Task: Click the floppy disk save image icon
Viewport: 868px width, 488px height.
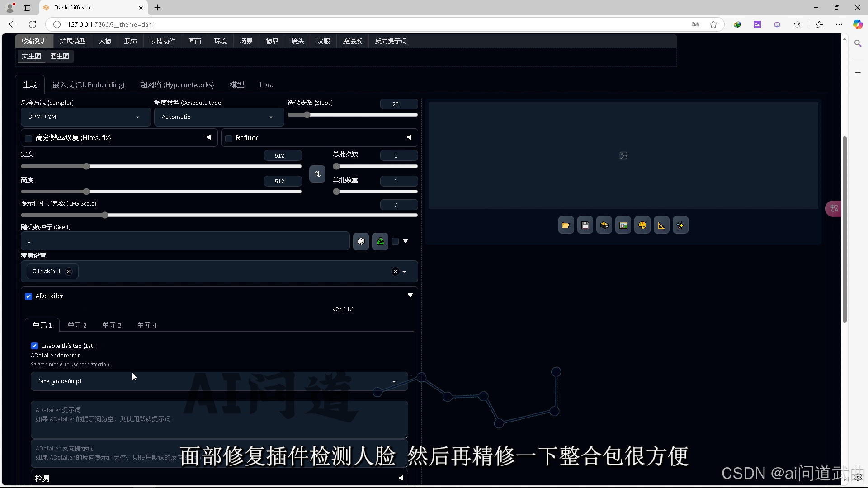Action: [x=585, y=225]
